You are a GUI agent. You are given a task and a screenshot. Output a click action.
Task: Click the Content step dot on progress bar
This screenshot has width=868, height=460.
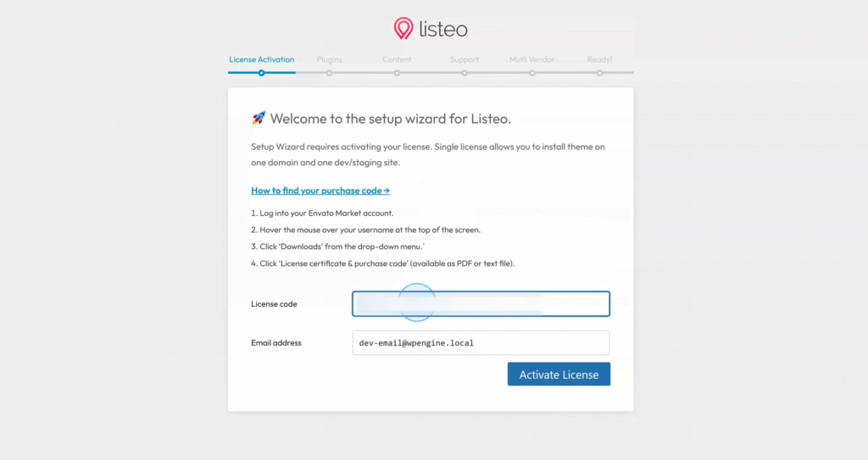[x=397, y=73]
